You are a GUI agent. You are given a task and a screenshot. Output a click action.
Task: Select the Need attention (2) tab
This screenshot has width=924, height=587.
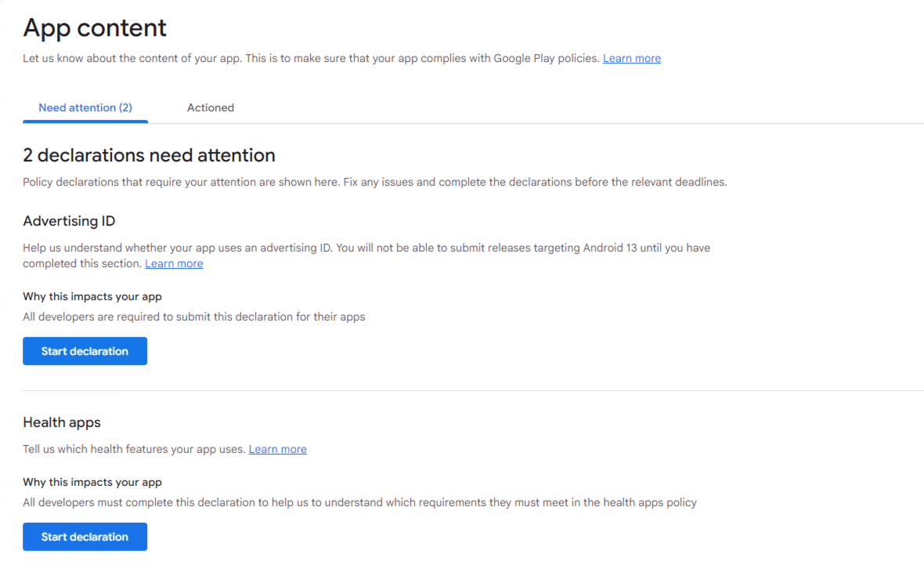tap(85, 107)
